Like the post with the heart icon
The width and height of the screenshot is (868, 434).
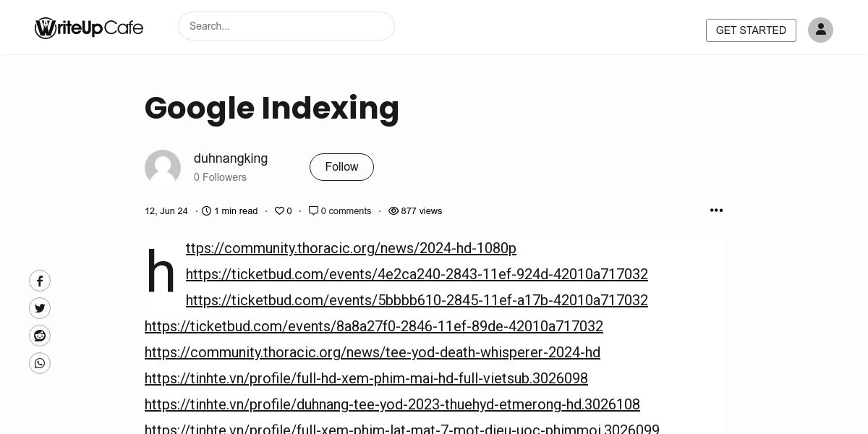279,211
